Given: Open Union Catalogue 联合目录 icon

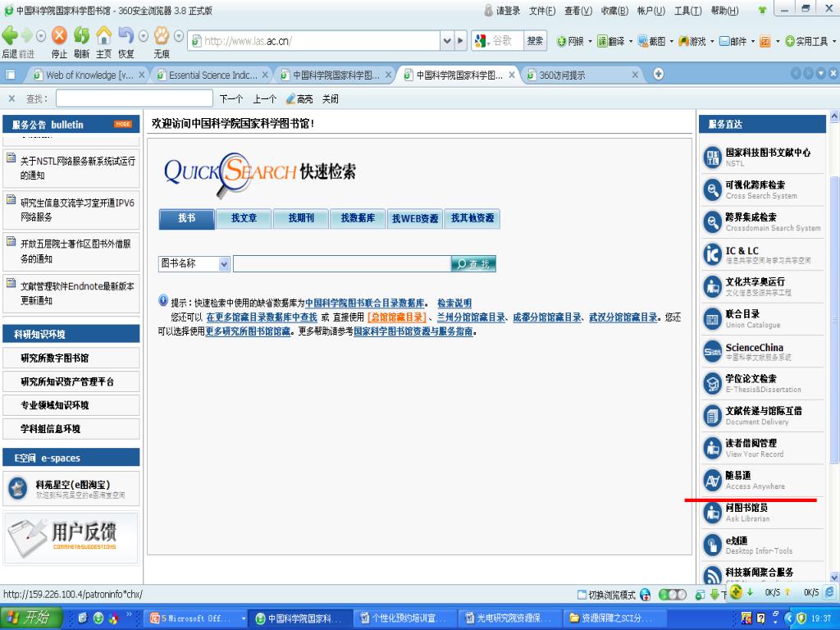Looking at the screenshot, I should click(713, 319).
